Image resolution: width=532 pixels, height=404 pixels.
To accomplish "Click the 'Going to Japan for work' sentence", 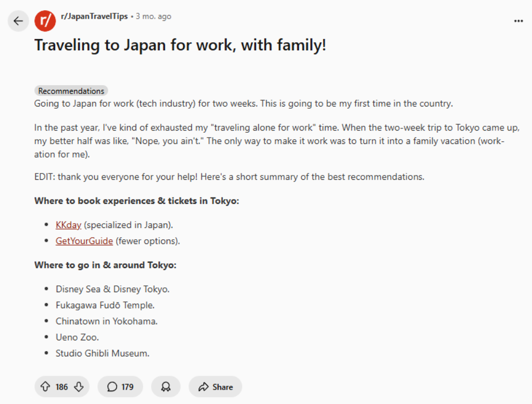I will pos(244,103).
